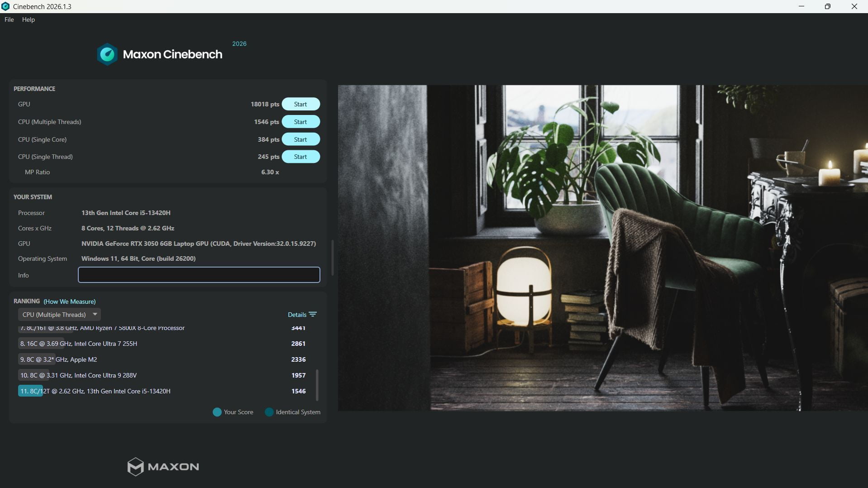This screenshot has width=868, height=488.
Task: Click the Your Score legend dot
Action: pos(217,412)
